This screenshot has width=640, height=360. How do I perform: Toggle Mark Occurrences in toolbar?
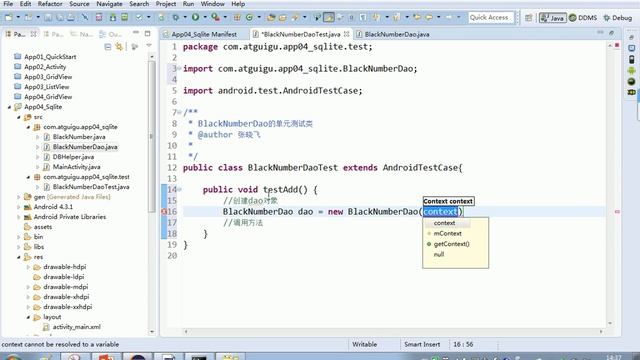[x=329, y=18]
